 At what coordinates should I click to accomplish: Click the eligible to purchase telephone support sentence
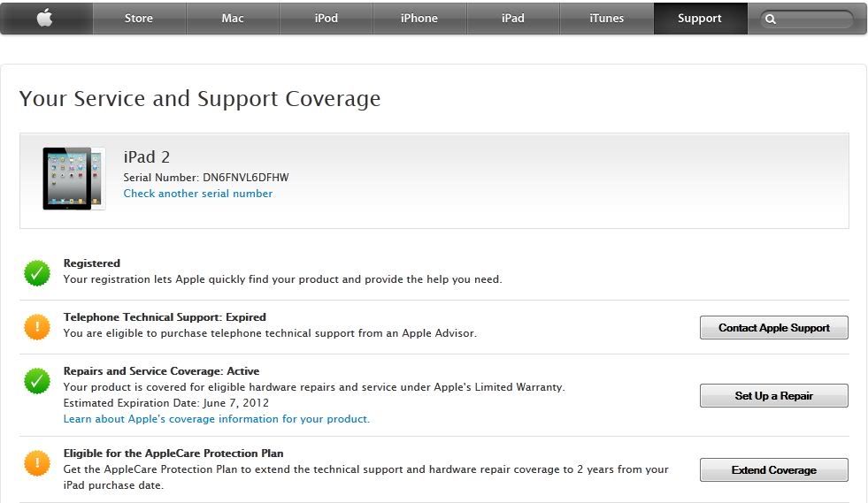[270, 333]
